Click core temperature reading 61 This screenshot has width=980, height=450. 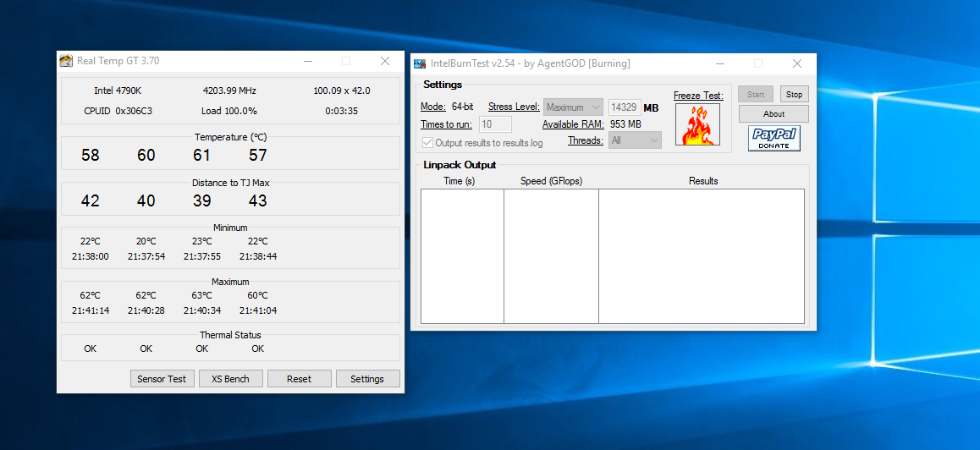(202, 156)
